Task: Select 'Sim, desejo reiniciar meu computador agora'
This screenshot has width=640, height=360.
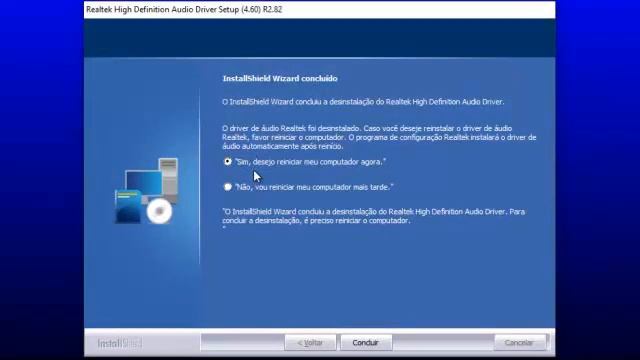Action: pos(228,162)
